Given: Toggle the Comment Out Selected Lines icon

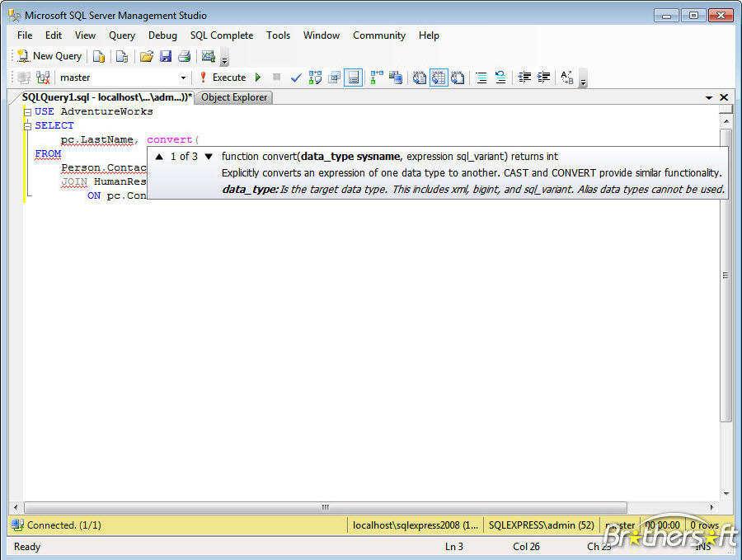Looking at the screenshot, I should (480, 77).
